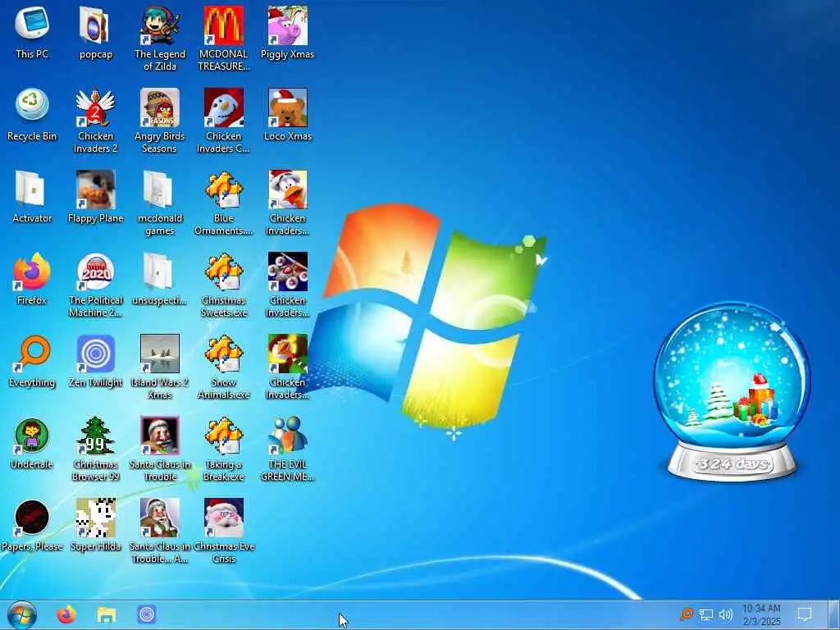
Task: Select the Christmas Sweets.exe icon
Action: point(224,285)
